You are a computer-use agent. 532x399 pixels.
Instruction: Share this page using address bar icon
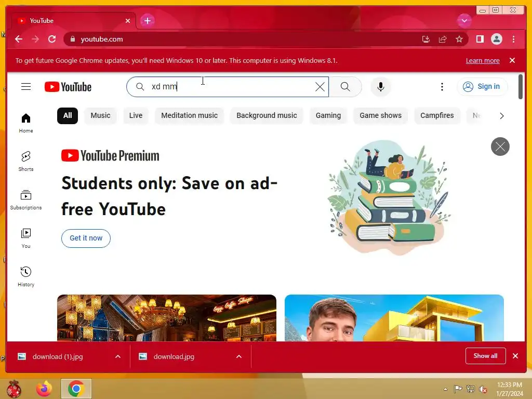pyautogui.click(x=443, y=39)
